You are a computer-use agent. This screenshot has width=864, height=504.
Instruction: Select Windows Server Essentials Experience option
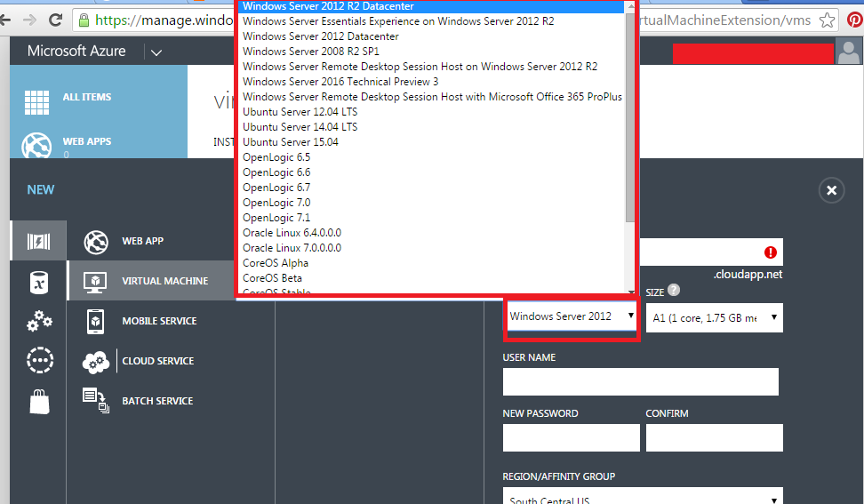[x=433, y=21]
